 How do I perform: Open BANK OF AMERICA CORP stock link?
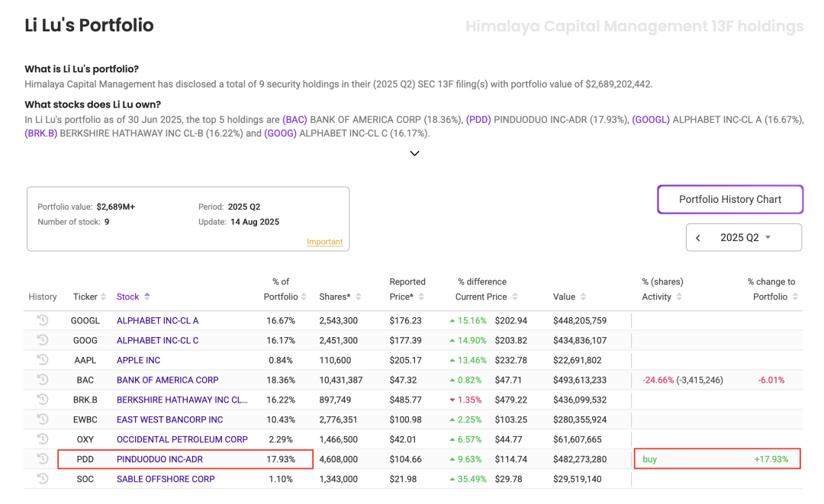click(168, 380)
